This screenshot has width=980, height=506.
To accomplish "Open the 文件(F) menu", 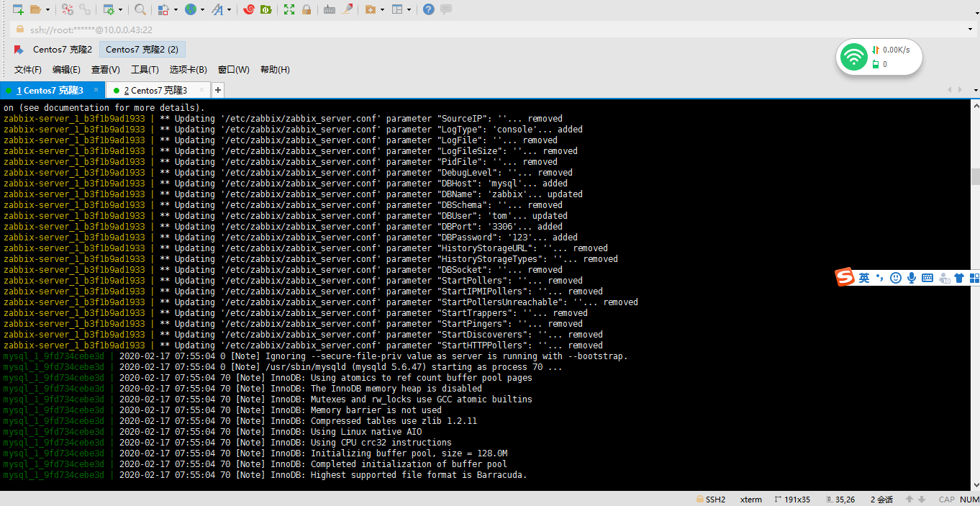I will point(28,70).
